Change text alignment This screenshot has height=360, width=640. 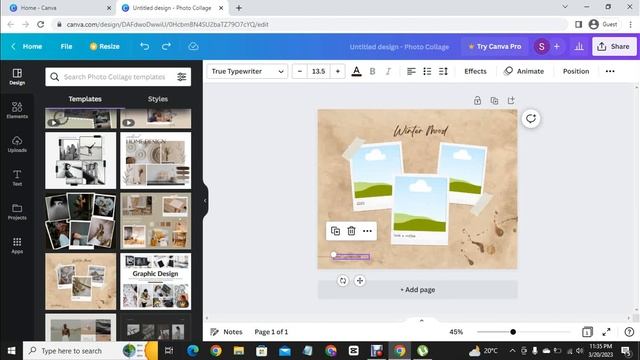[411, 71]
